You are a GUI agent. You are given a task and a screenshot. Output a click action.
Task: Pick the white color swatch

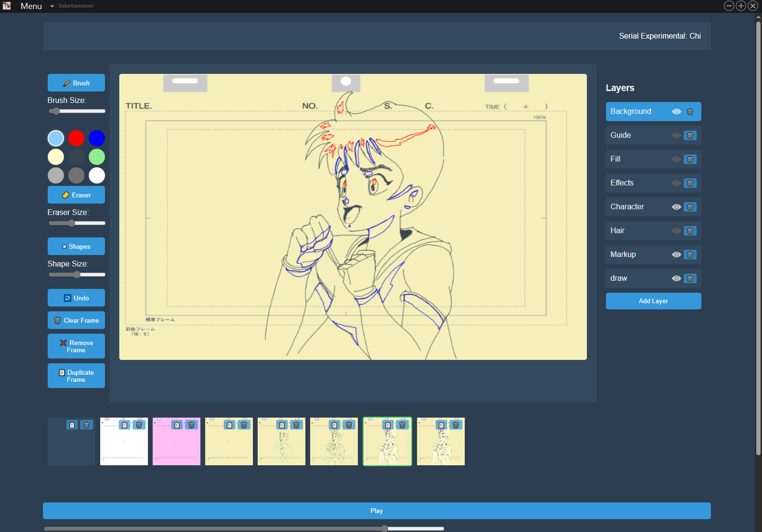click(x=97, y=175)
